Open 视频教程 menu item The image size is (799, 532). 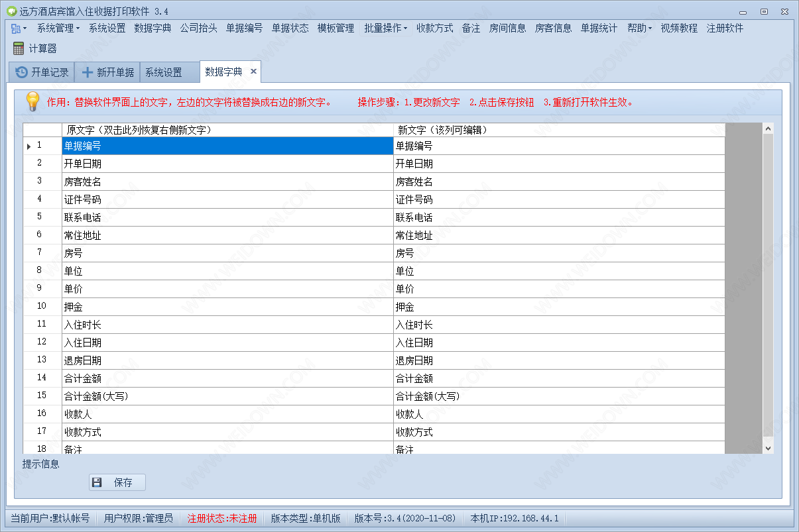[679, 28]
